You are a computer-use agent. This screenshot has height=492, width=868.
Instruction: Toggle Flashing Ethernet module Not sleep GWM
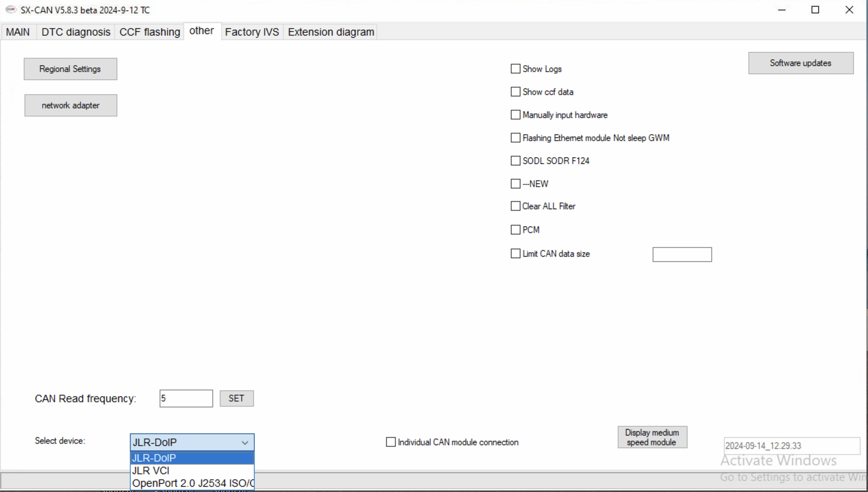coord(515,138)
